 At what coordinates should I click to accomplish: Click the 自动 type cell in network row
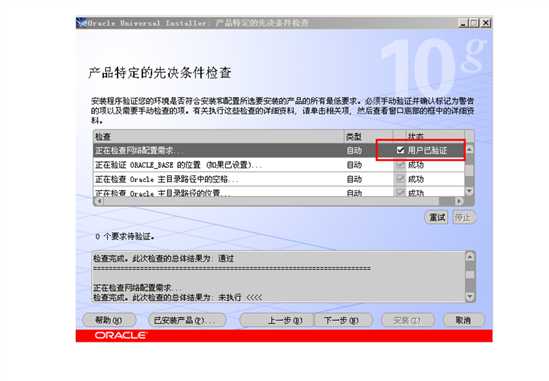354,151
